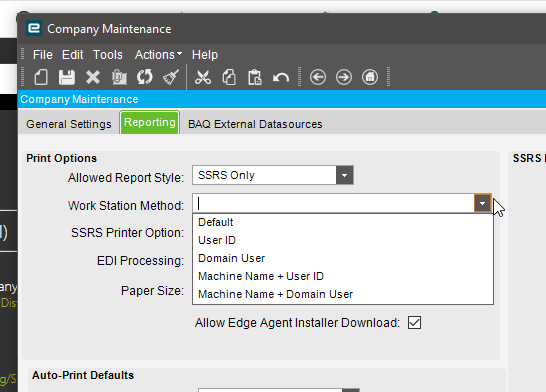Click the Paper Size label
This screenshot has height=392, width=546.
click(152, 290)
